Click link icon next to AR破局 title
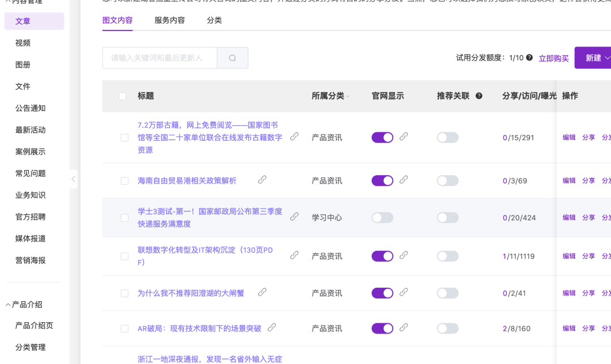 click(272, 327)
